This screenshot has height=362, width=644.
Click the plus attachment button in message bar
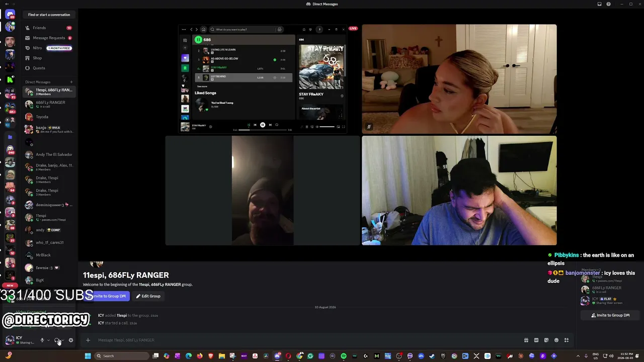point(88,340)
